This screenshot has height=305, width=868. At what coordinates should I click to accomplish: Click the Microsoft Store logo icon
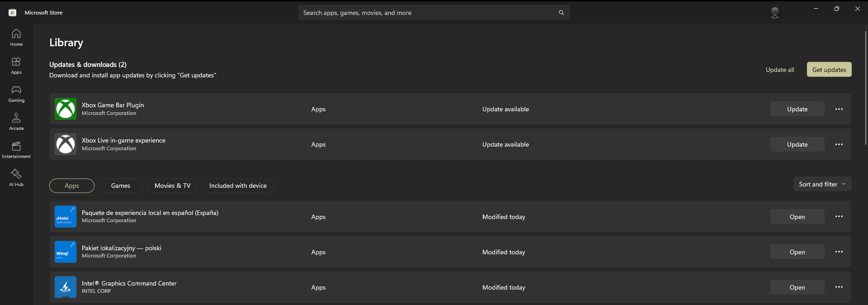click(13, 13)
